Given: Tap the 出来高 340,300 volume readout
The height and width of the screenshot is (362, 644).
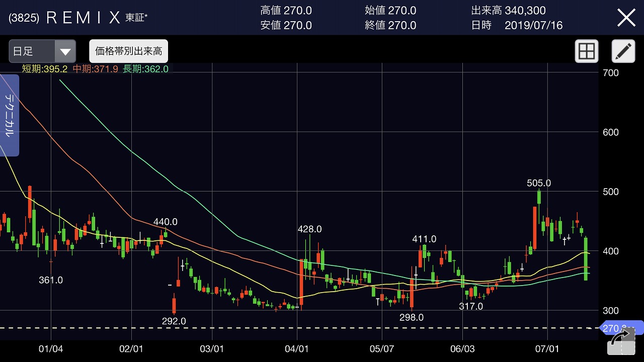Looking at the screenshot, I should coord(508,11).
